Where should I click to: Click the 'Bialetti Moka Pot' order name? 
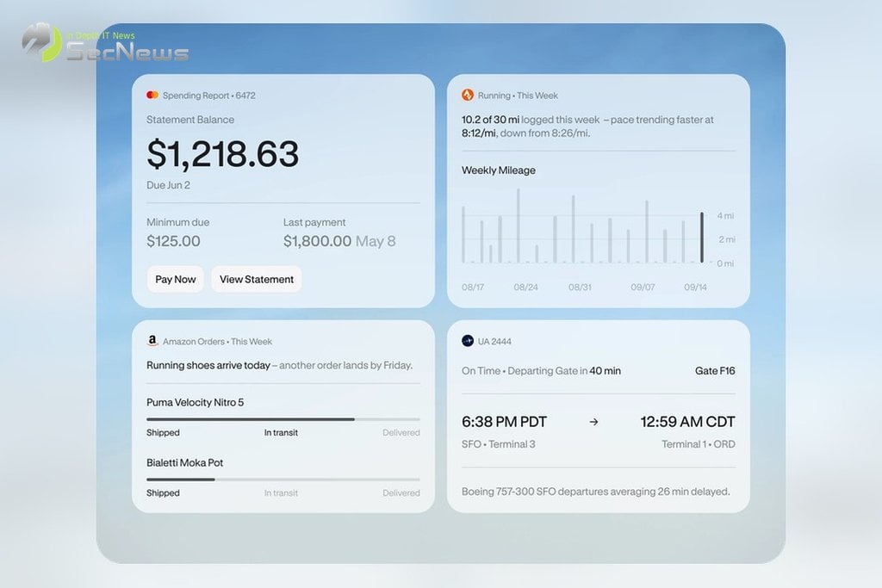[x=184, y=462]
